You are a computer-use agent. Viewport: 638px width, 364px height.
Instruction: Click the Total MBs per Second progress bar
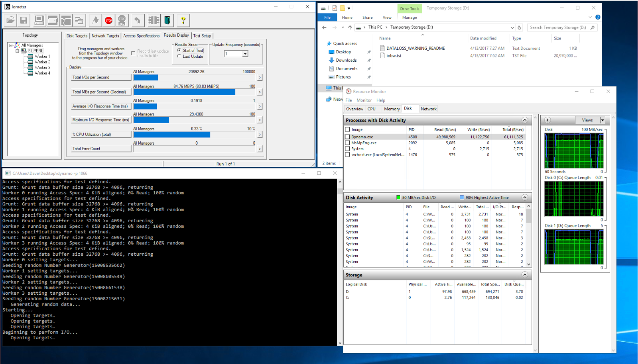(195, 92)
